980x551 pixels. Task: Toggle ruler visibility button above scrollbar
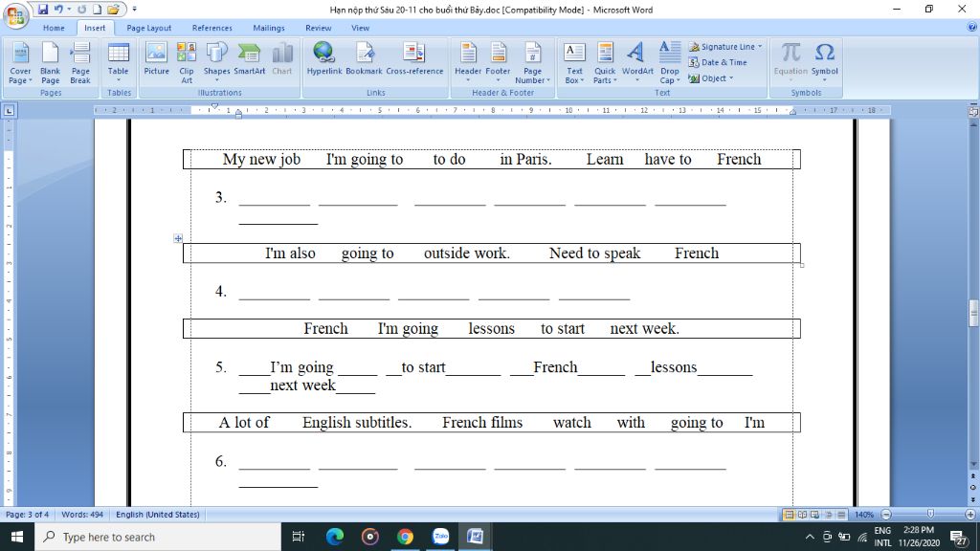click(x=973, y=111)
